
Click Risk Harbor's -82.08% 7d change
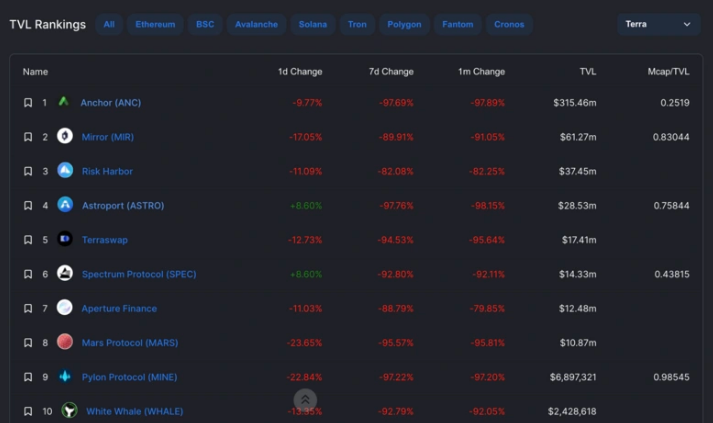[396, 171]
